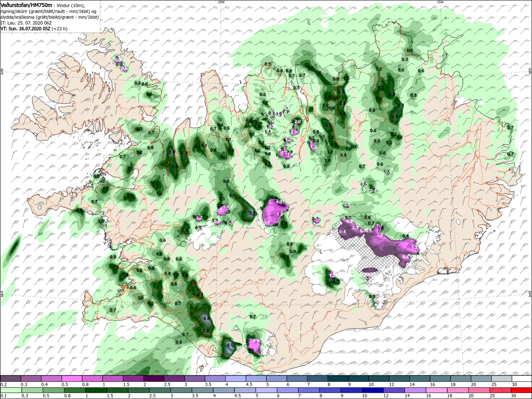Pick the pink rain swatch between 16 and 18
The height and width of the screenshot is (399, 532).
click(x=436, y=390)
